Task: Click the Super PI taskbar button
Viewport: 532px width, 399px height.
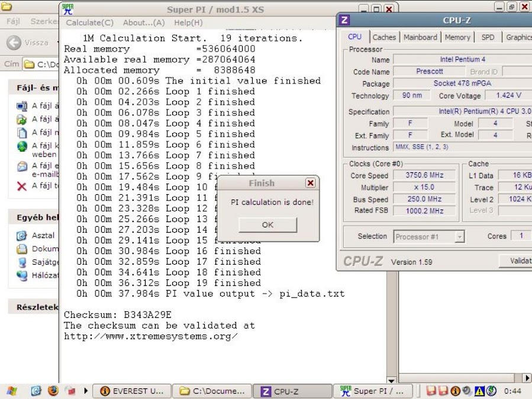Action: 373,391
